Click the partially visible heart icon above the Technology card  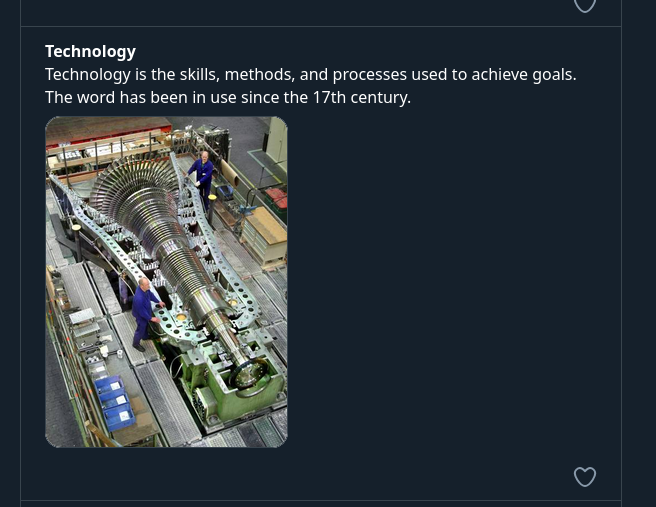point(585,5)
